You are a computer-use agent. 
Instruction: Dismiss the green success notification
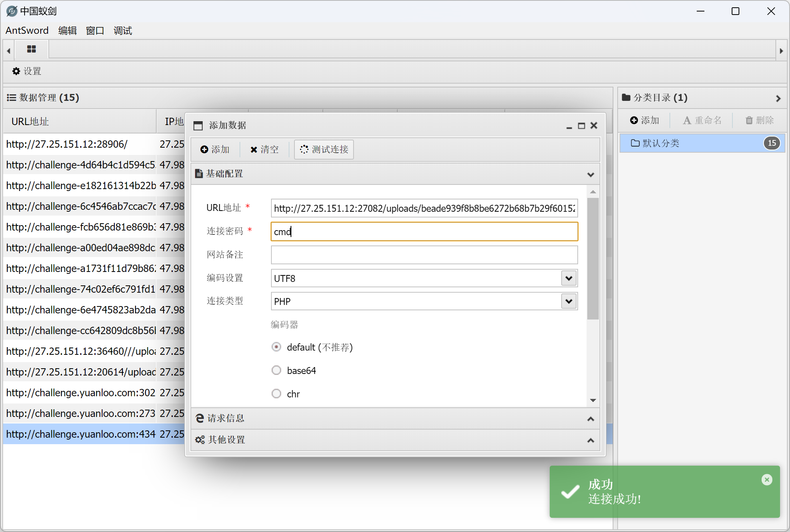point(767,480)
